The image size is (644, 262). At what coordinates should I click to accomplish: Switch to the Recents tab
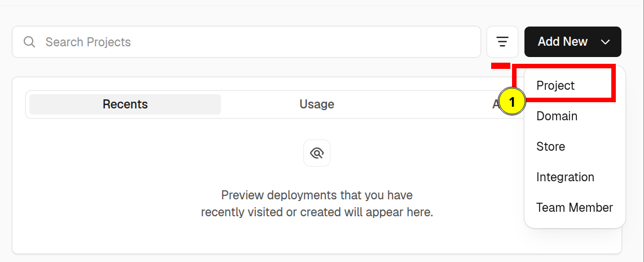(x=125, y=104)
